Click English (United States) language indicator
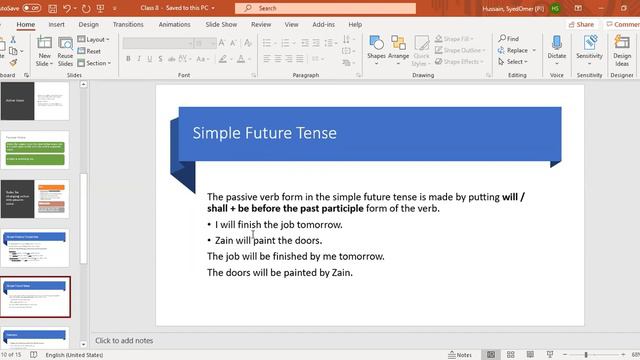This screenshot has width=640, height=360. pos(74,355)
